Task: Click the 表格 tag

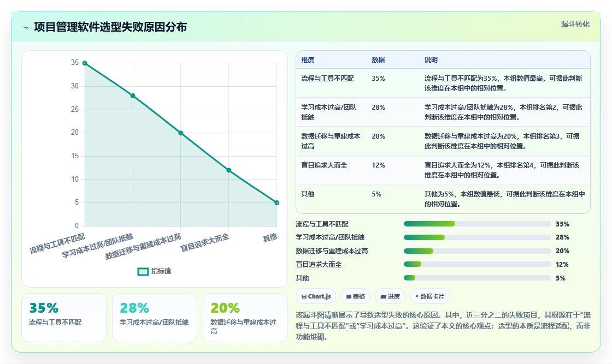Action: [x=355, y=296]
